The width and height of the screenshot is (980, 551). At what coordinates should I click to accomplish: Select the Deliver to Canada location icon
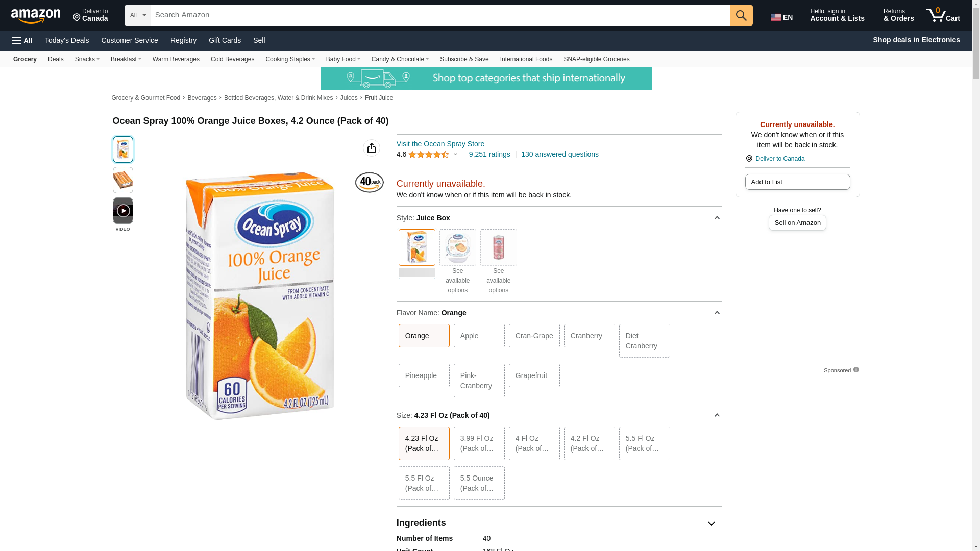pos(749,159)
